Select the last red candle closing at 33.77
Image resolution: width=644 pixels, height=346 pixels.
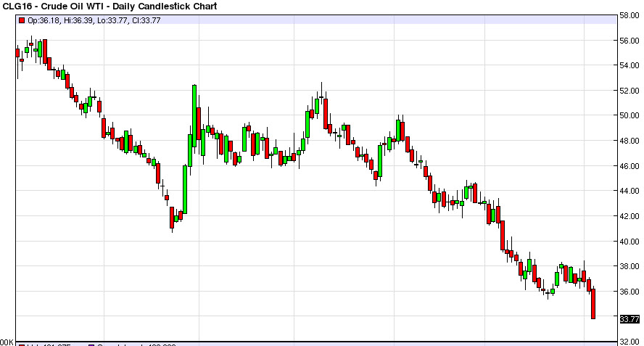click(x=593, y=304)
